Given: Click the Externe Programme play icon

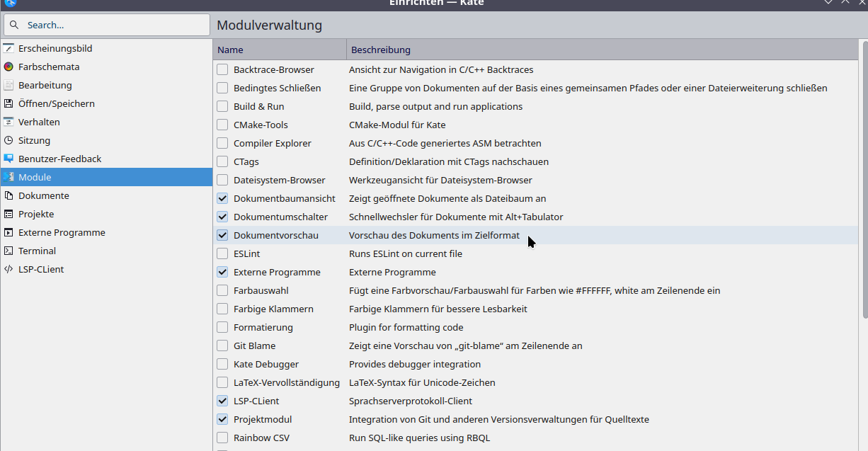Looking at the screenshot, I should coord(8,232).
